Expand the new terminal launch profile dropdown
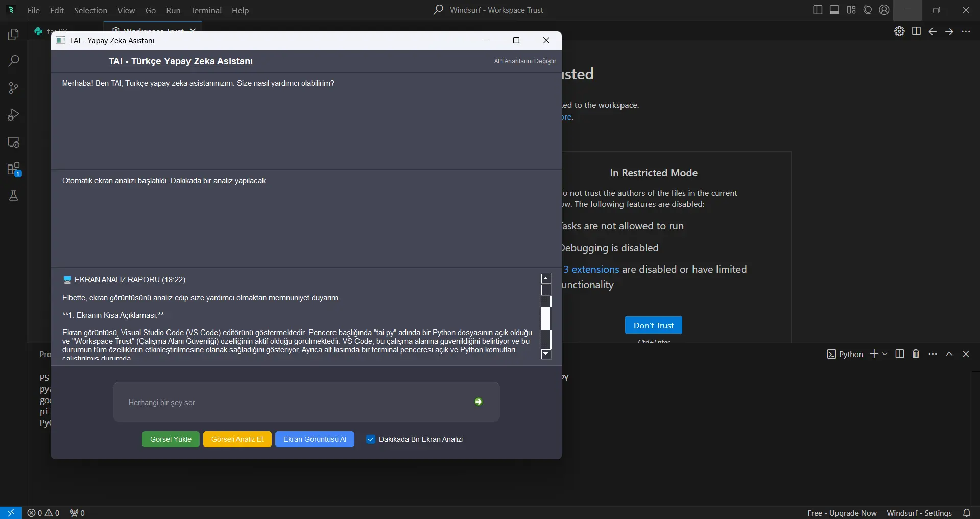The height and width of the screenshot is (519, 980). 885,354
